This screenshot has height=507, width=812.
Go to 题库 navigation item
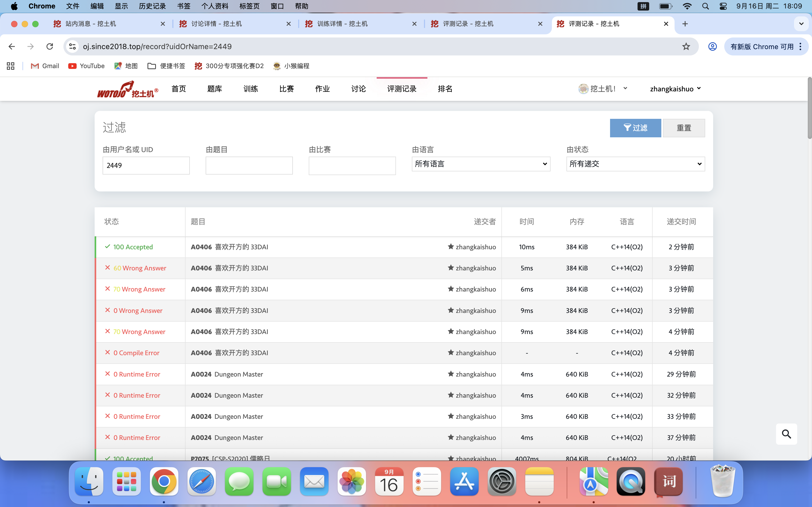[214, 89]
